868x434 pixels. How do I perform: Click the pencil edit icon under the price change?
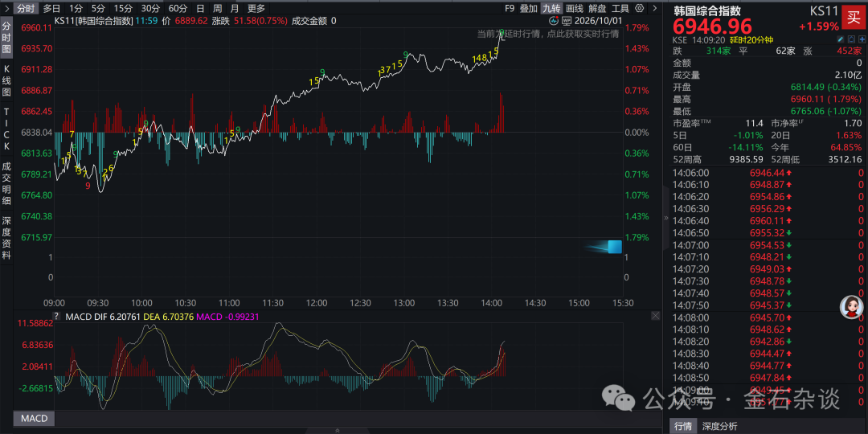click(x=841, y=40)
